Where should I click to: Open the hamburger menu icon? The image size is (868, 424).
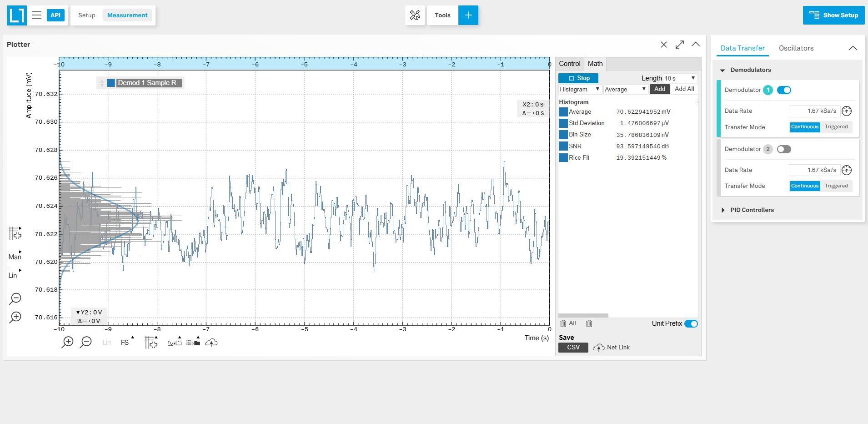pos(37,15)
